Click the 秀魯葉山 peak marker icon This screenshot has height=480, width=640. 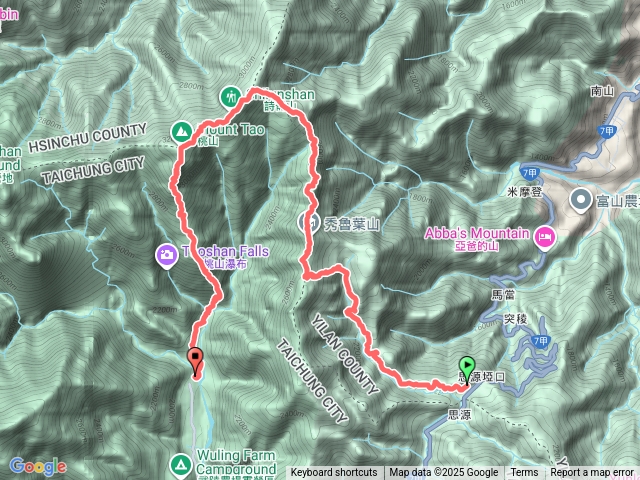point(309,223)
